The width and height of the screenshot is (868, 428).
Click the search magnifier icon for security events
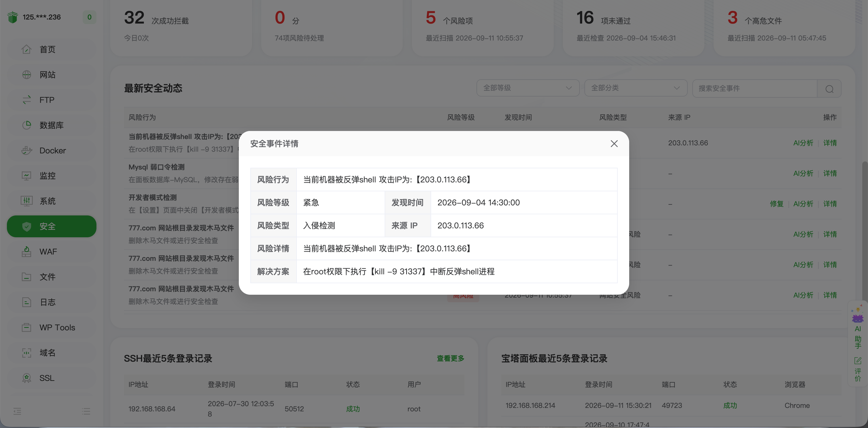(829, 89)
